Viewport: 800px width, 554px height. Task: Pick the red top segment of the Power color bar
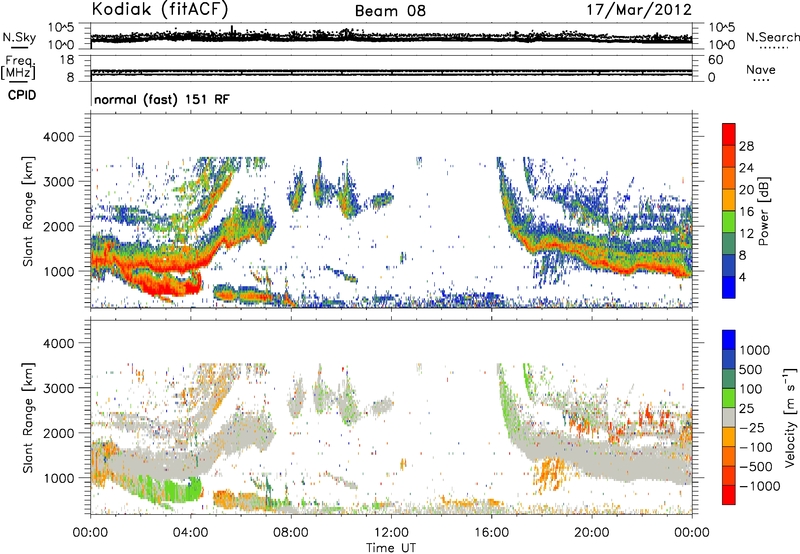click(x=729, y=134)
